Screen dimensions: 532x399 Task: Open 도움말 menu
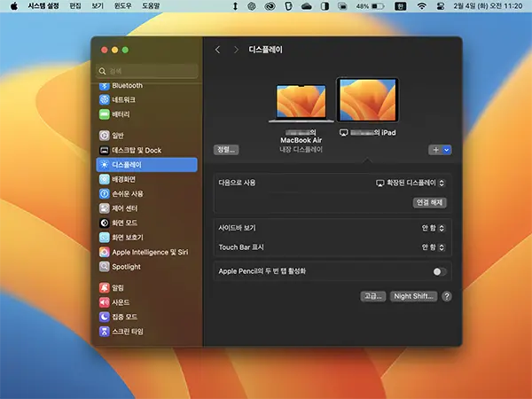pos(151,6)
